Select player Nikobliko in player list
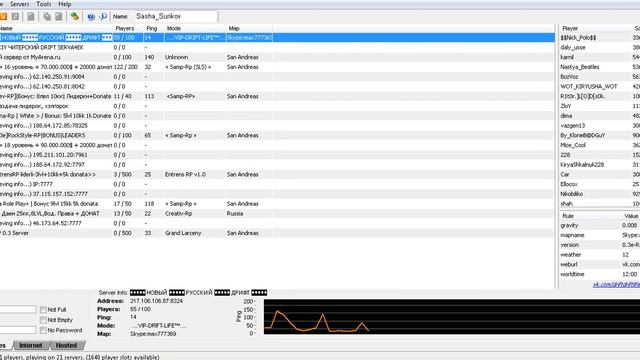 tap(600, 194)
